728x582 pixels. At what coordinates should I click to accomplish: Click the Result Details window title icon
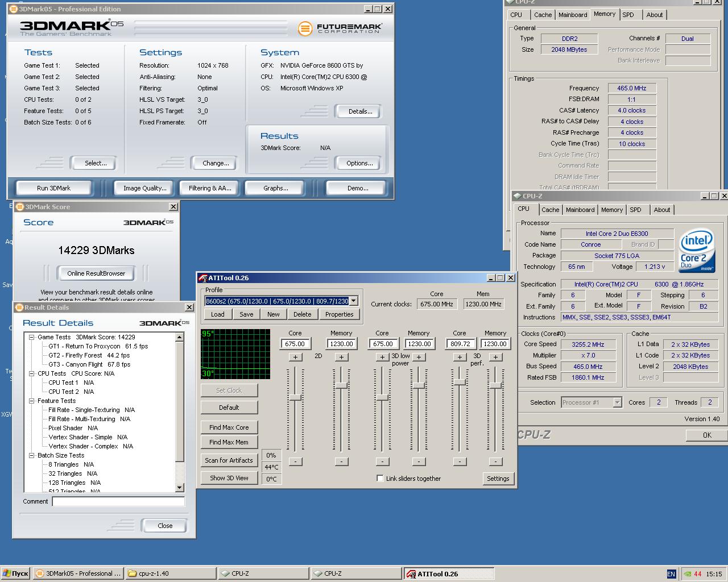click(19, 307)
